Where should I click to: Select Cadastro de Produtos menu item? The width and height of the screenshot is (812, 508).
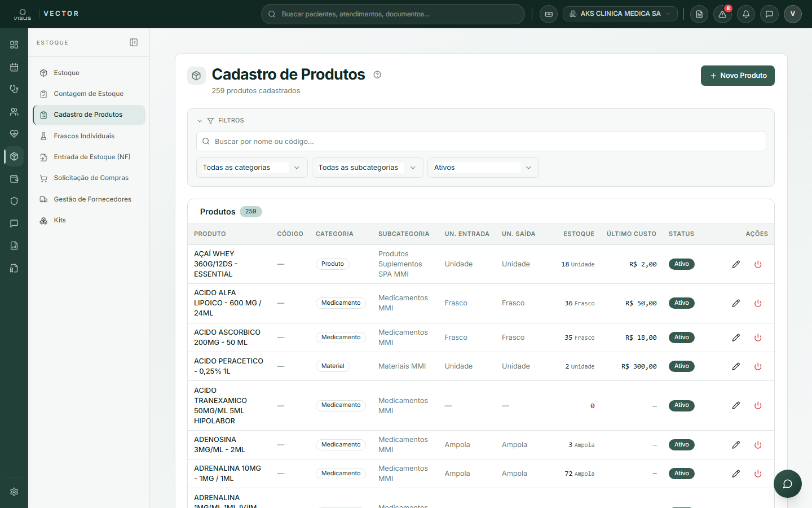pos(89,115)
